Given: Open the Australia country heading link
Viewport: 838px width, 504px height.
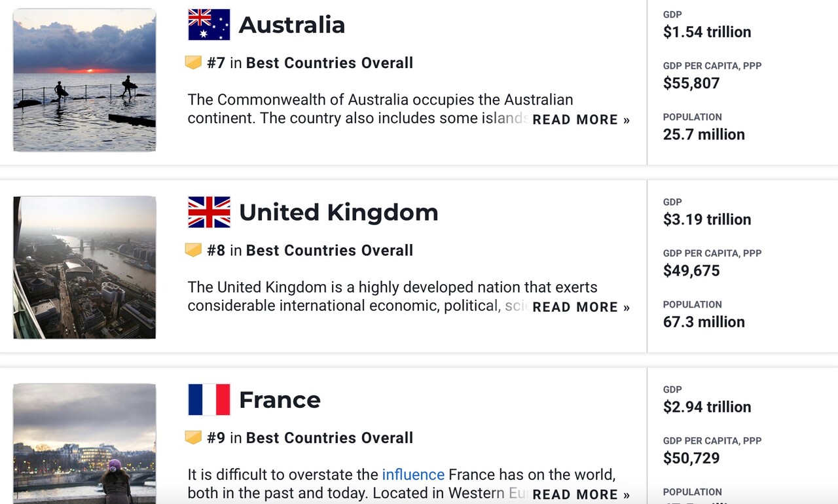Looking at the screenshot, I should tap(291, 25).
